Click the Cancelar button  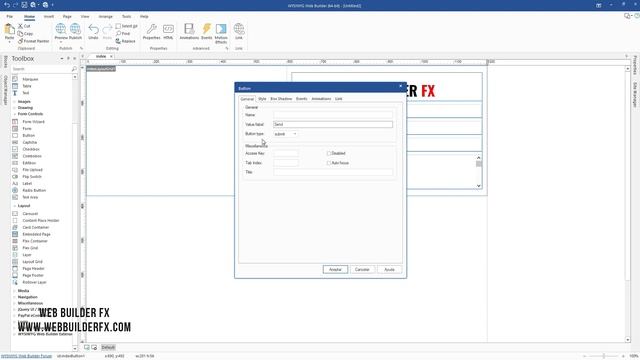point(362,269)
